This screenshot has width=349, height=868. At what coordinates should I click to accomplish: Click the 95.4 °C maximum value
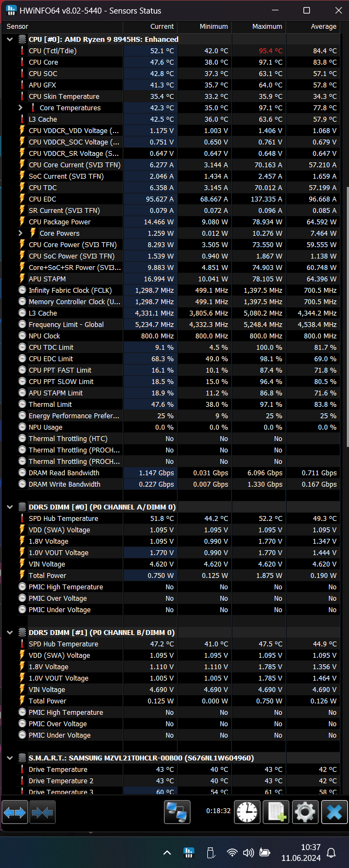[270, 51]
